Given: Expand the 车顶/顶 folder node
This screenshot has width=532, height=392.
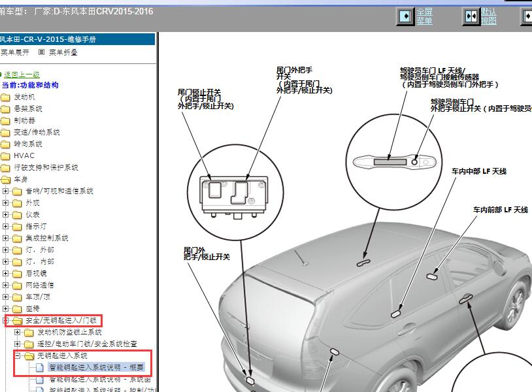Looking at the screenshot, I should pyautogui.click(x=5, y=297).
